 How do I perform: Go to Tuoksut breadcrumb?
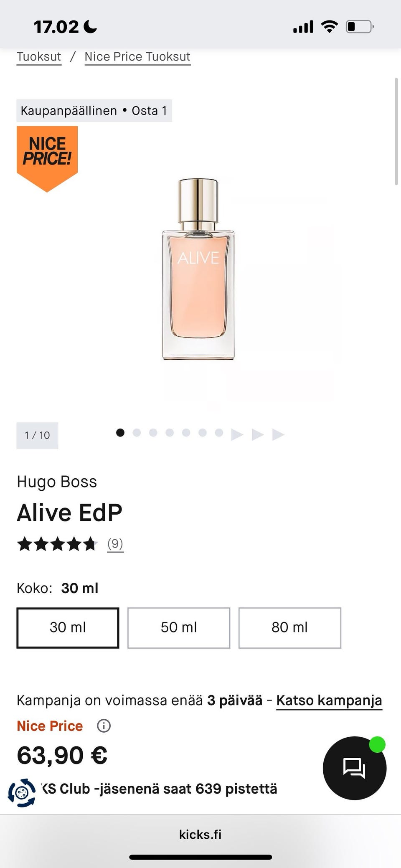[39, 57]
